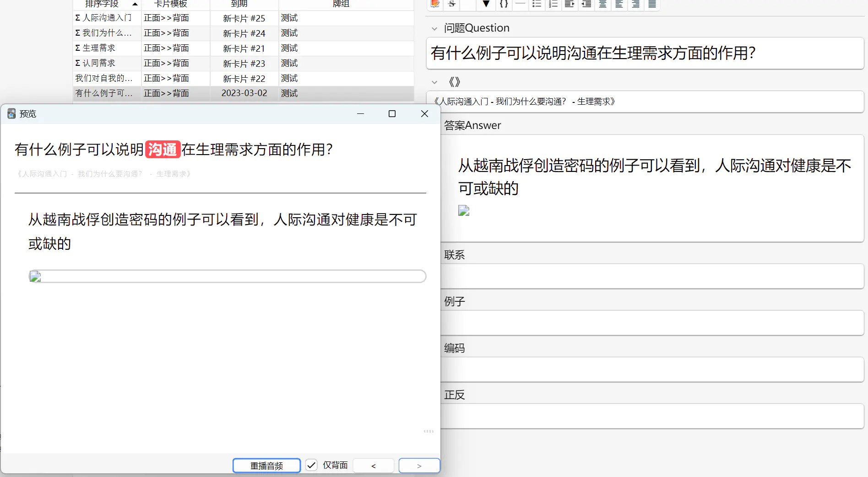Decrease indent in editor toolbar
Viewport: 868px width, 477px height.
pos(586,4)
